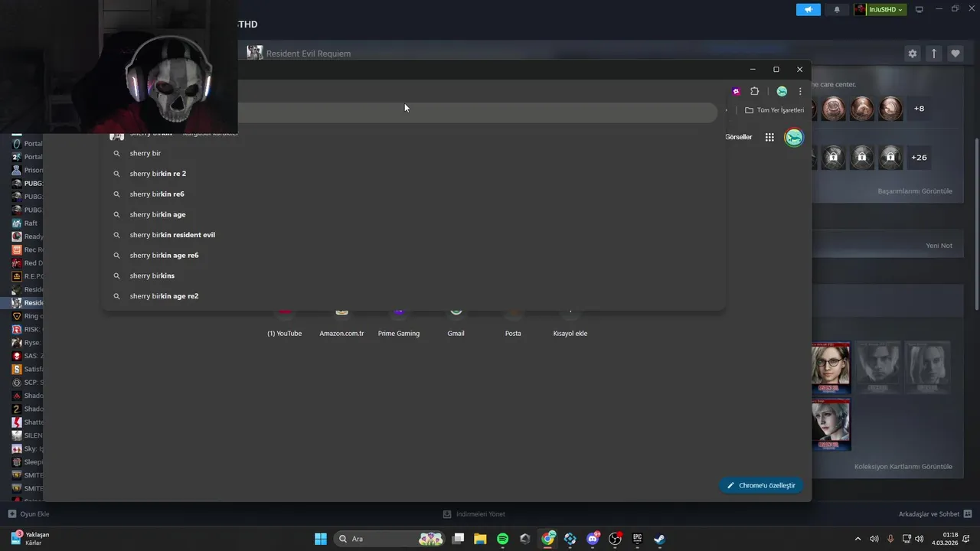Choose suggestion 'sherry birkin age re2'
Viewport: 980px width, 551px height.
coord(413,296)
